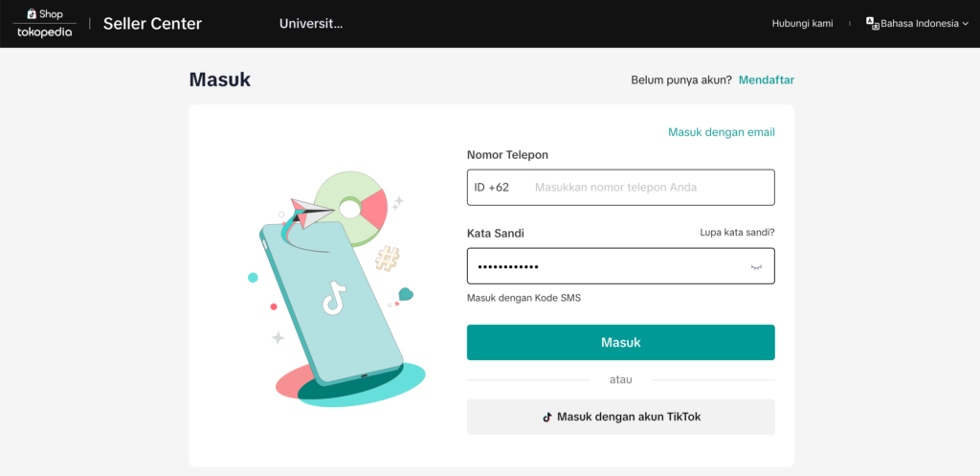Click the Kata Sandi label

pyautogui.click(x=496, y=234)
